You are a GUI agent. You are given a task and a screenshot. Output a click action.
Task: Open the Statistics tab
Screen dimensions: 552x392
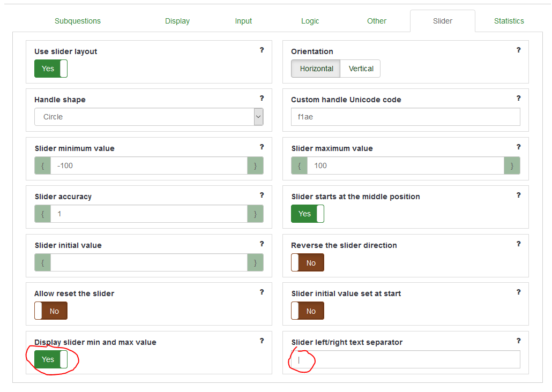click(509, 21)
